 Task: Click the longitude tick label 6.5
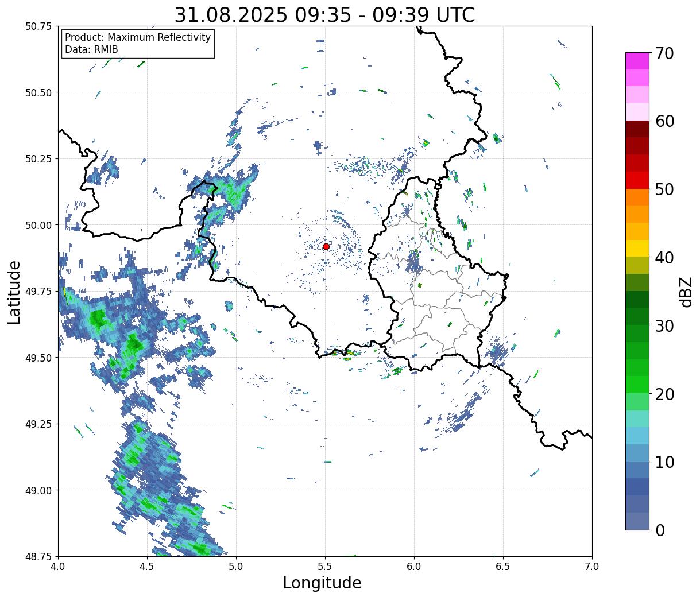(503, 567)
